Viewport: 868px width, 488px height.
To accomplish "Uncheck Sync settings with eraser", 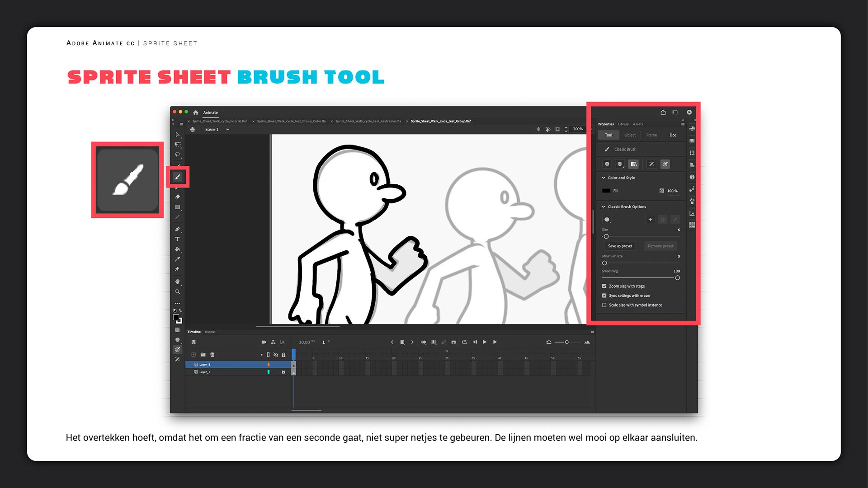I will pyautogui.click(x=604, y=296).
